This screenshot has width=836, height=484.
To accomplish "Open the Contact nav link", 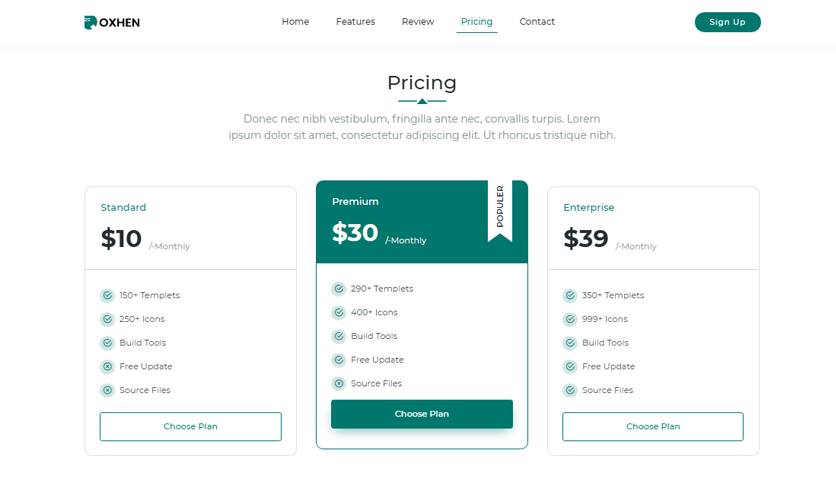I will coord(537,22).
